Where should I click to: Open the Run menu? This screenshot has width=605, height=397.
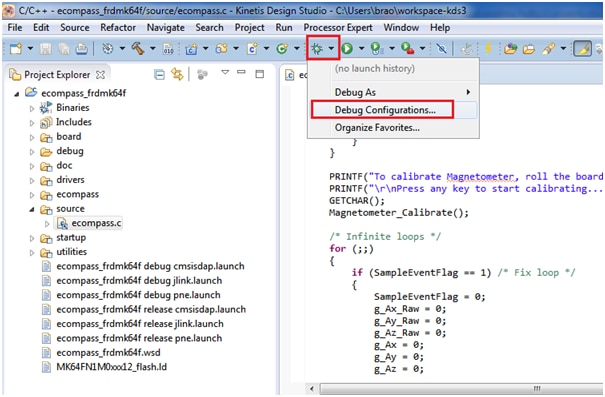coord(284,28)
